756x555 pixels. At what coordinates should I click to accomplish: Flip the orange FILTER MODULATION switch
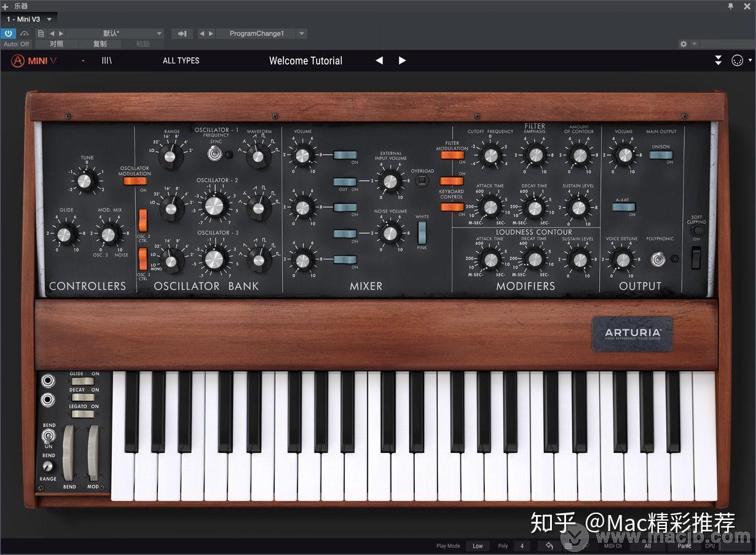(452, 155)
